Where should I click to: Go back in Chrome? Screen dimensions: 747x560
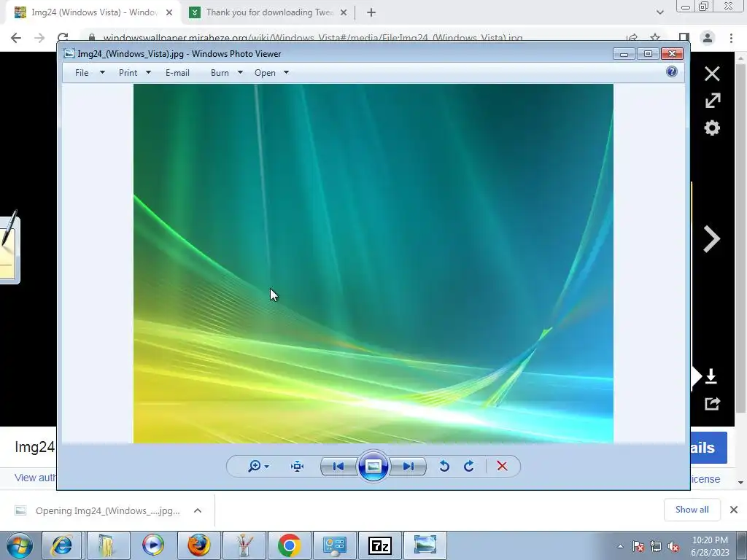pyautogui.click(x=16, y=38)
